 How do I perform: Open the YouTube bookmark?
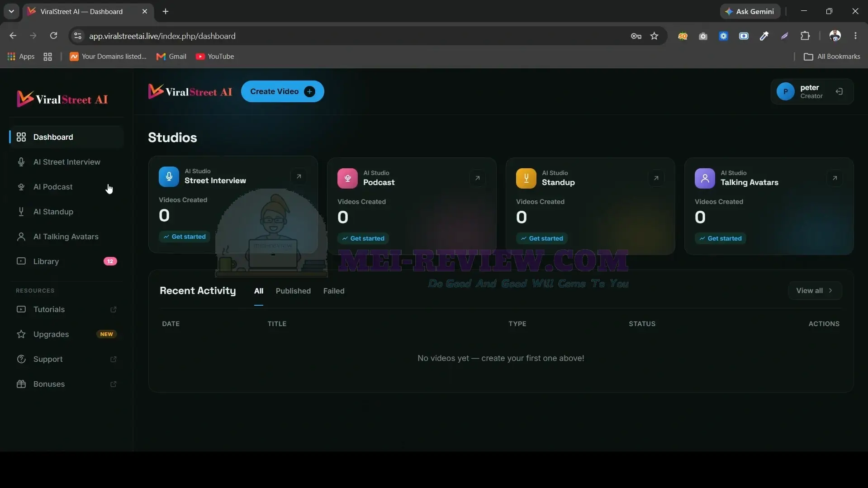coord(215,57)
